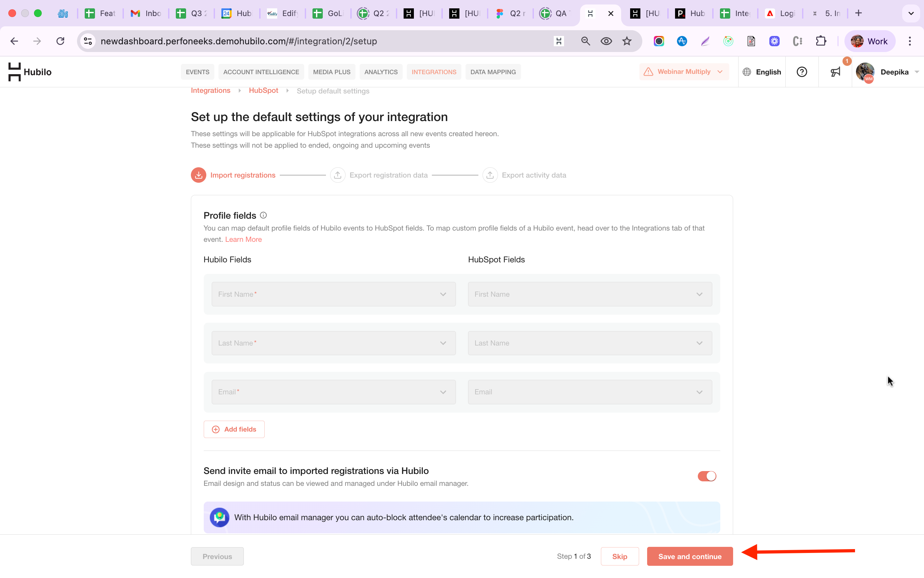Bookmark this page with the star icon

pyautogui.click(x=627, y=41)
